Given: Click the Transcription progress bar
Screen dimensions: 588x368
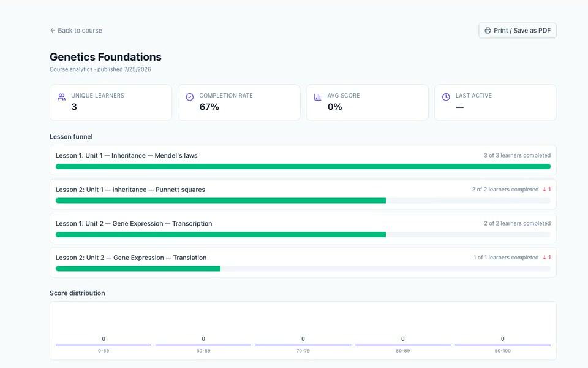Looking at the screenshot, I should click(303, 235).
